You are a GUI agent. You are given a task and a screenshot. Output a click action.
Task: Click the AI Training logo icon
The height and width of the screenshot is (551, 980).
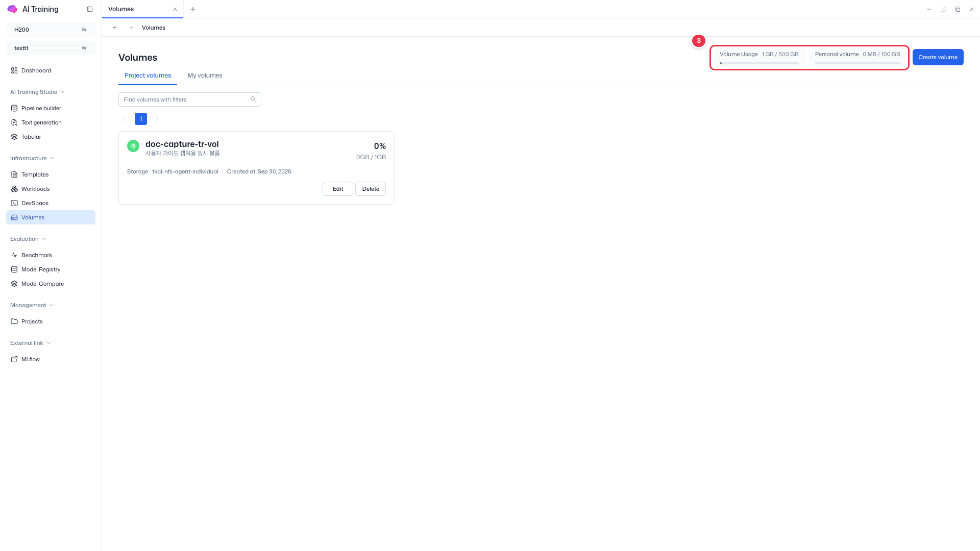click(x=12, y=9)
